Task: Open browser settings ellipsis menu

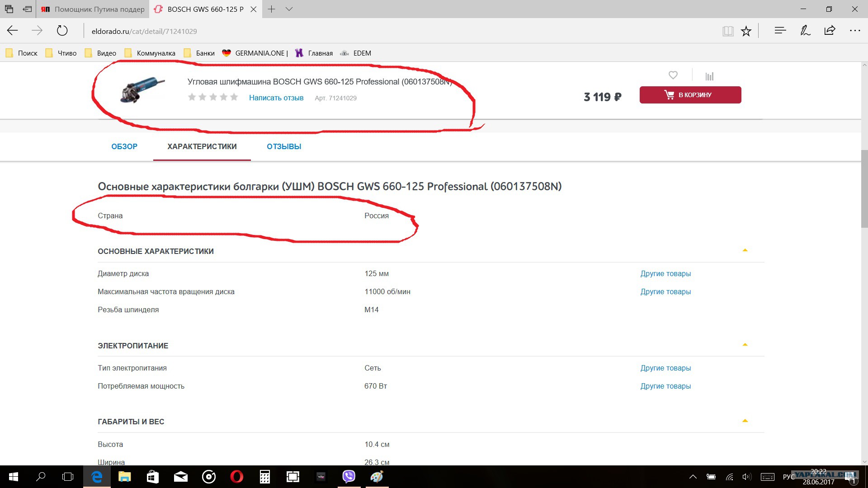Action: point(855,31)
